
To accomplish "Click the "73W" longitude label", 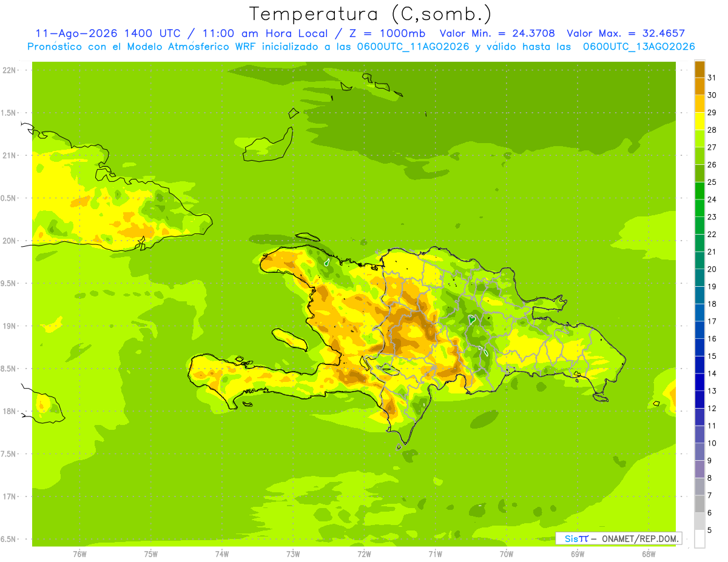I will click(293, 555).
